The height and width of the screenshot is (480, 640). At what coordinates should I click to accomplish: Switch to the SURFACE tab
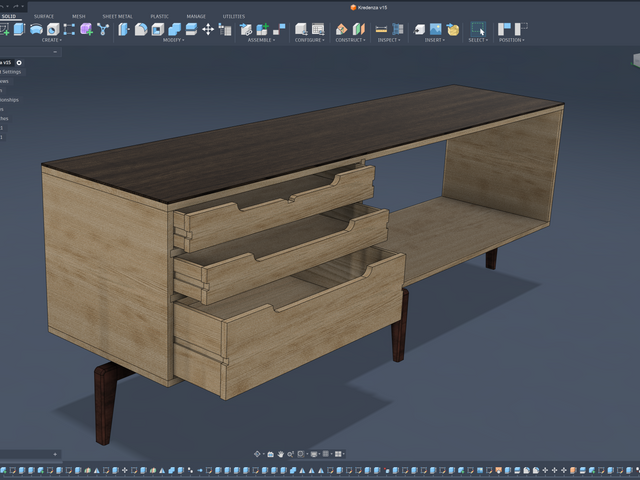point(44,16)
